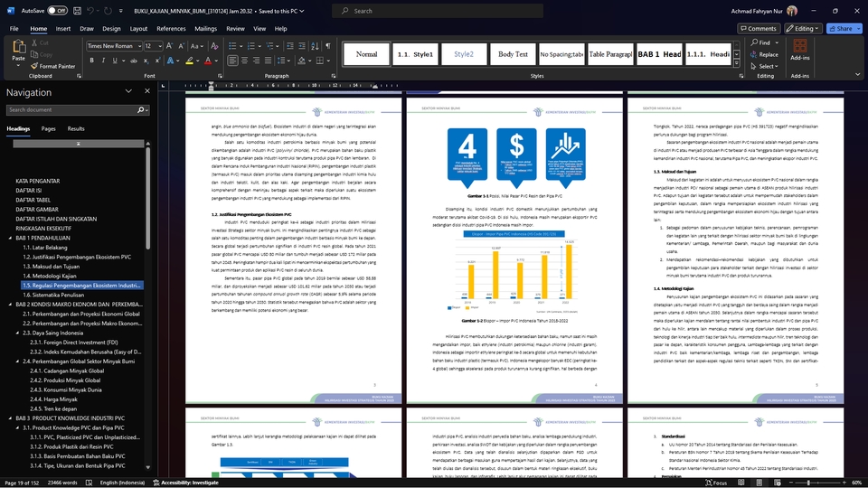Click Accessibility: Investigate in status bar
The height and width of the screenshot is (488, 868).
point(185,483)
